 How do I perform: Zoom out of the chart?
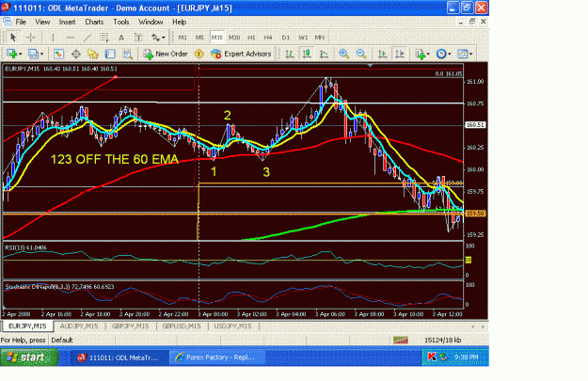[x=361, y=54]
